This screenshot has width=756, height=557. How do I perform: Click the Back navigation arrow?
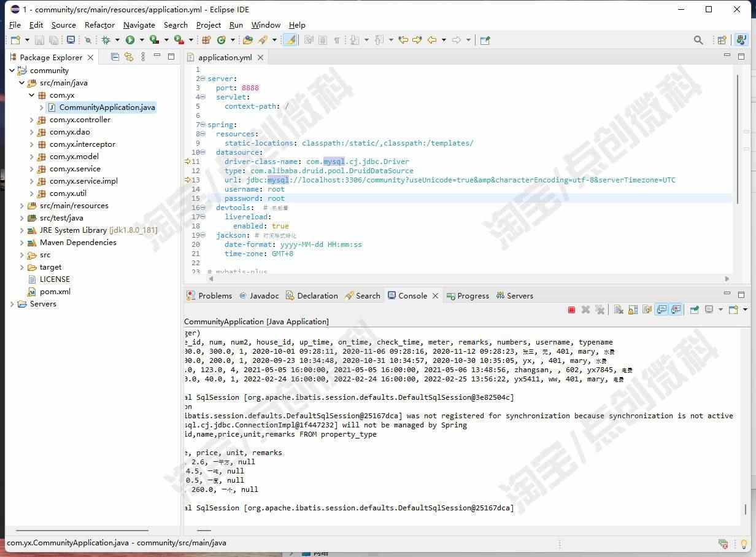click(x=432, y=40)
